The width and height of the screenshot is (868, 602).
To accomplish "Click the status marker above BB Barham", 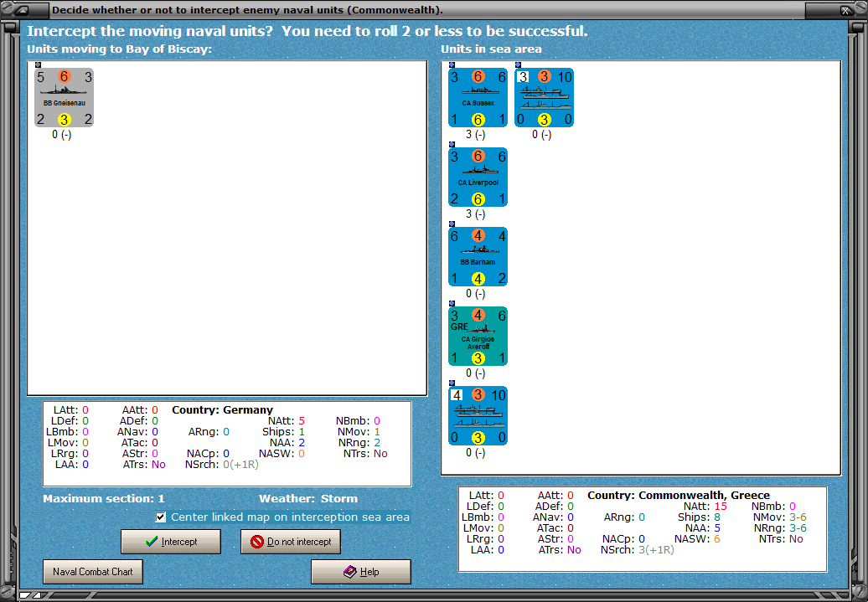I will (452, 224).
